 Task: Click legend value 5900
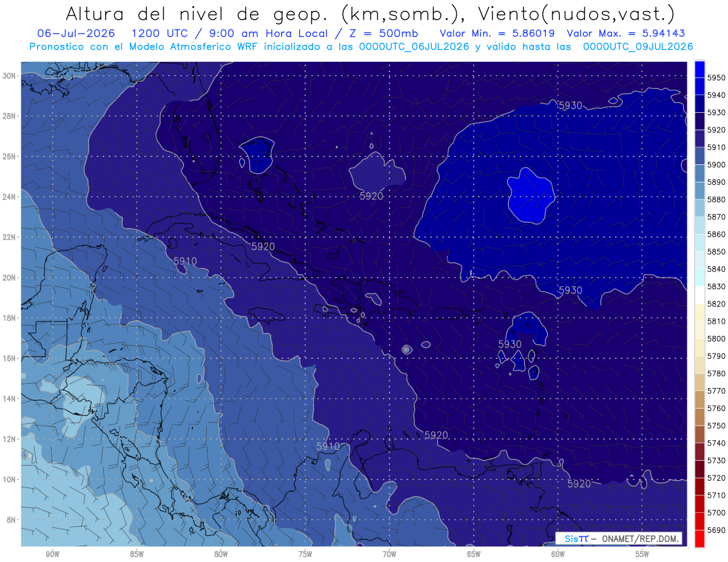(716, 164)
